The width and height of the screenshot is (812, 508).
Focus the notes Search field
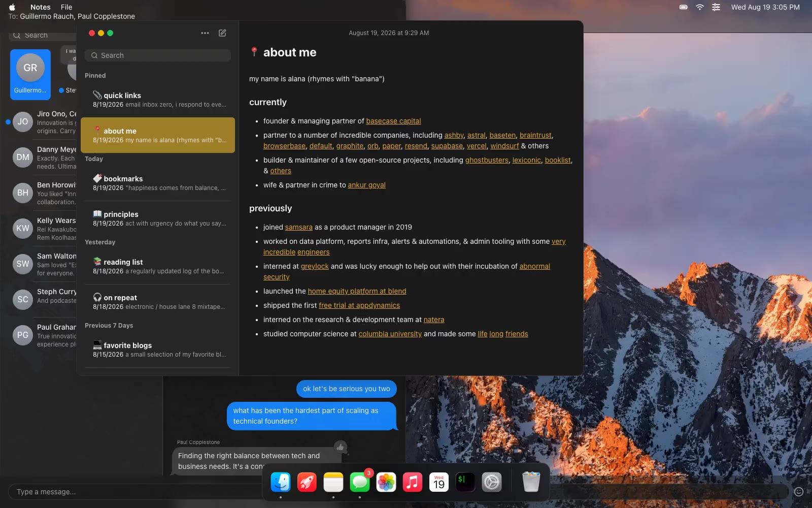158,55
